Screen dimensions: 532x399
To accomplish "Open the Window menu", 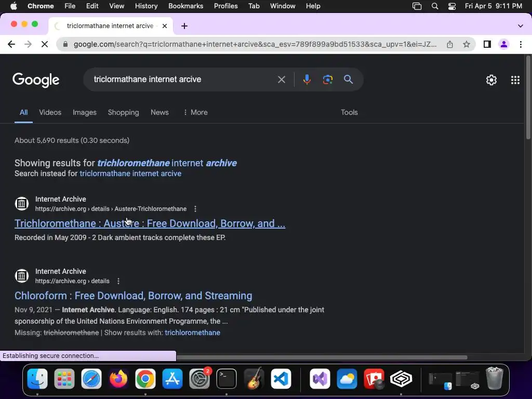I will (283, 6).
